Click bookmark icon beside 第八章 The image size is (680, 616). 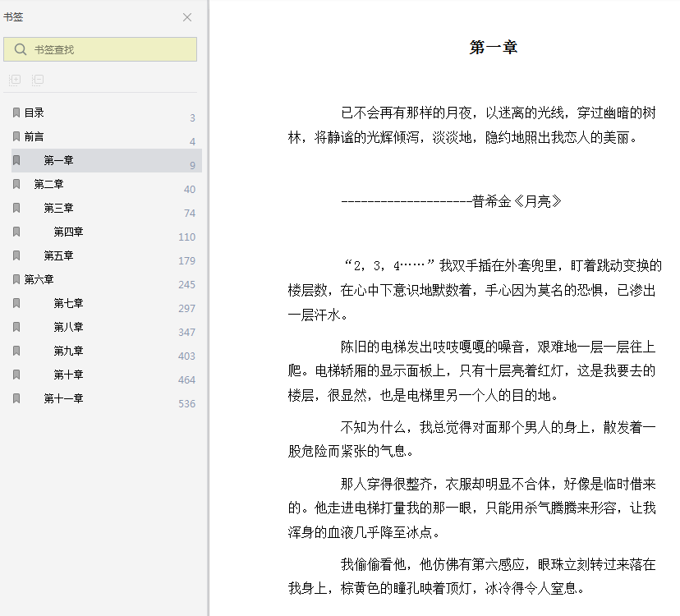pos(16,327)
